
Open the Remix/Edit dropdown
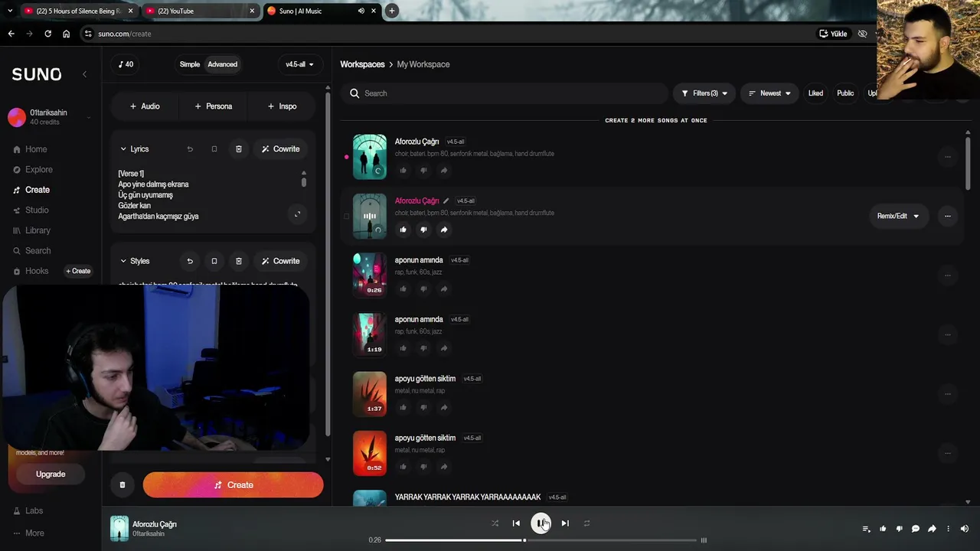pyautogui.click(x=897, y=216)
